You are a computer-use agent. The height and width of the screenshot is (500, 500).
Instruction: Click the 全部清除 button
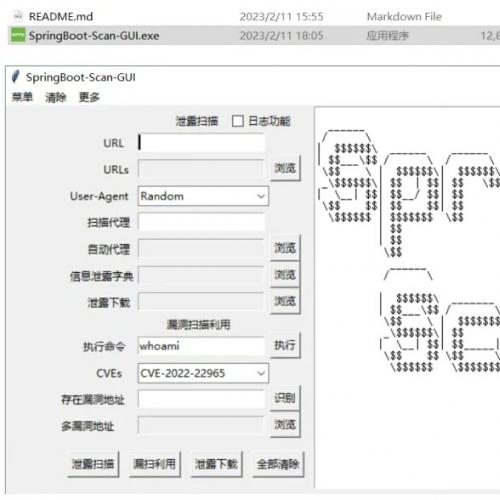point(278,464)
